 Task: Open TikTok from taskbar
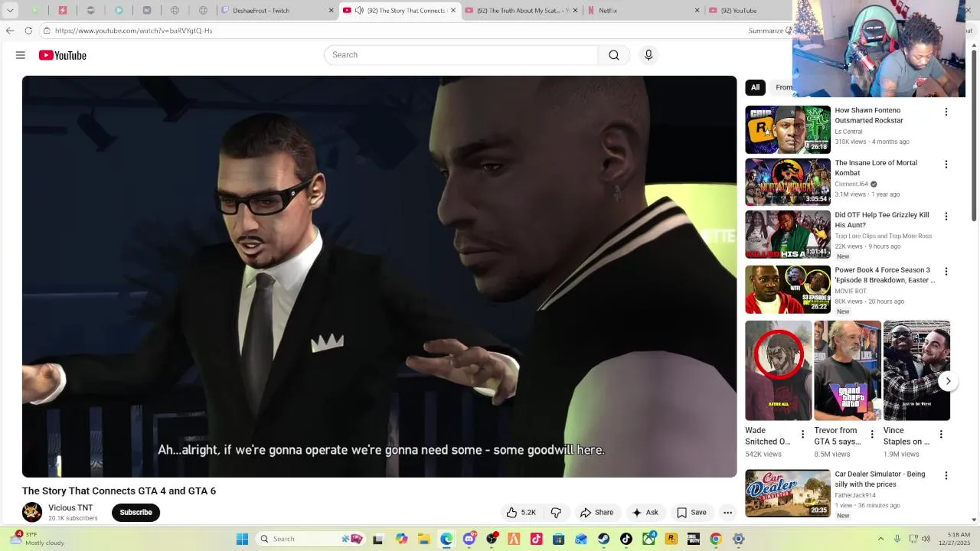[626, 539]
